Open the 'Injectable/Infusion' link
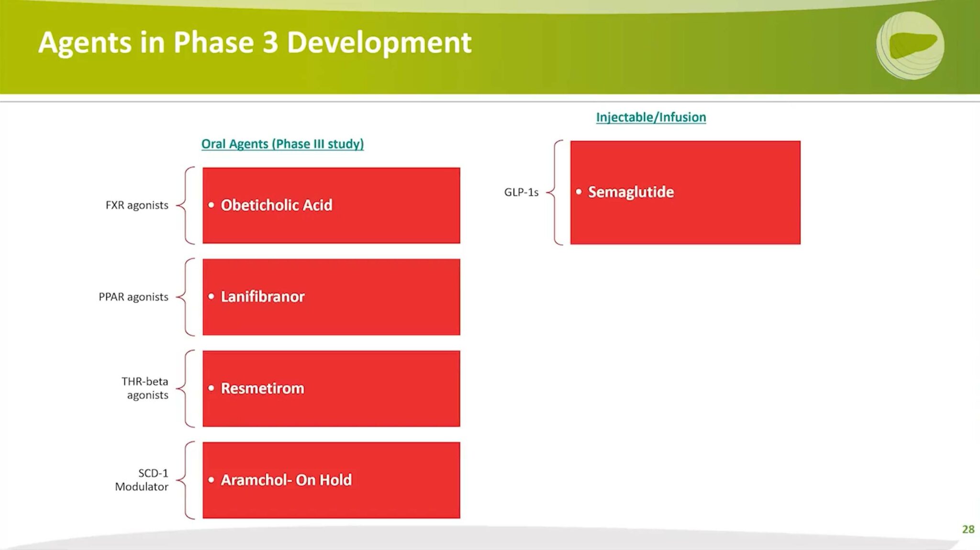Image resolution: width=980 pixels, height=550 pixels. (651, 117)
